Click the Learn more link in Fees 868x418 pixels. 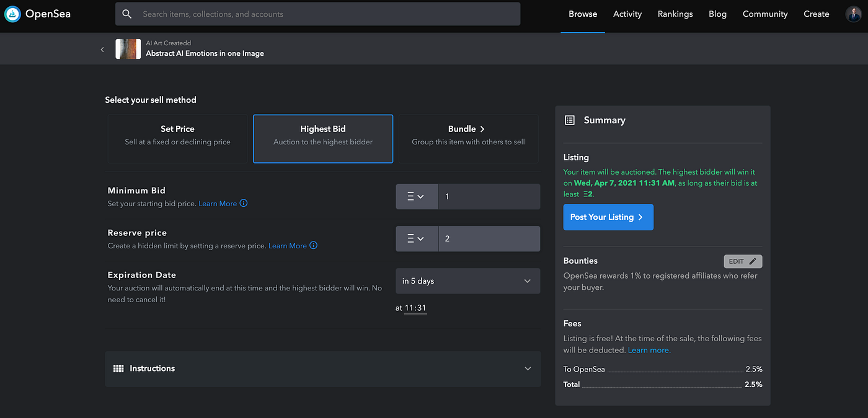[649, 350]
